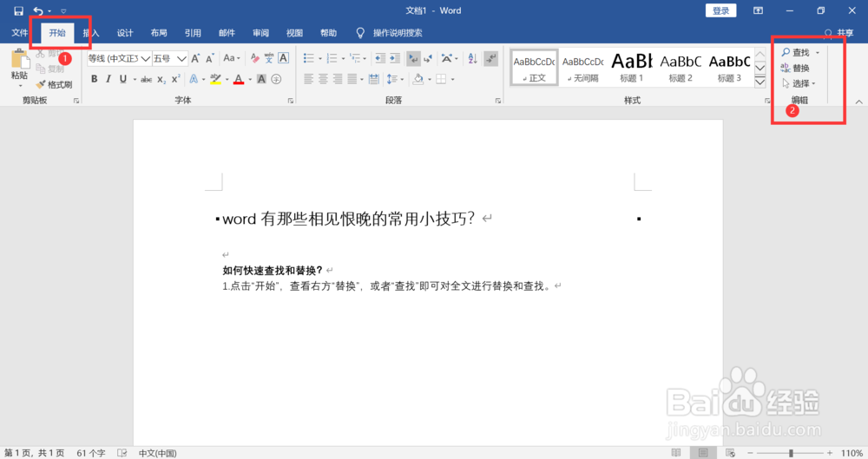
Task: Switch to the Layout (布局) tab
Action: (x=159, y=33)
